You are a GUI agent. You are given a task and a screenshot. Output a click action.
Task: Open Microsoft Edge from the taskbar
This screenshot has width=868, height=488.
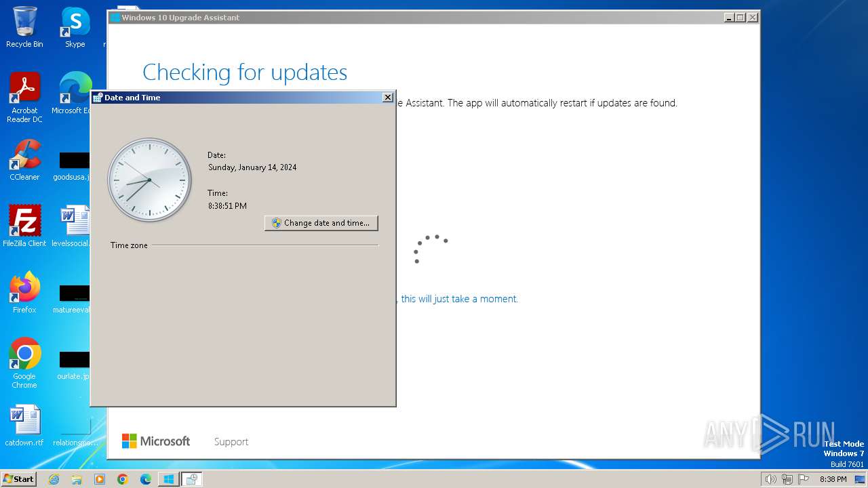pos(146,479)
